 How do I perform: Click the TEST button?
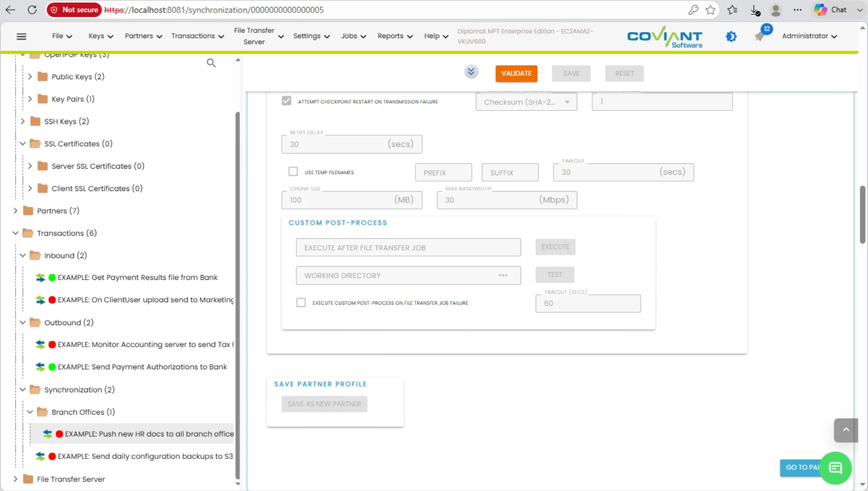(555, 275)
